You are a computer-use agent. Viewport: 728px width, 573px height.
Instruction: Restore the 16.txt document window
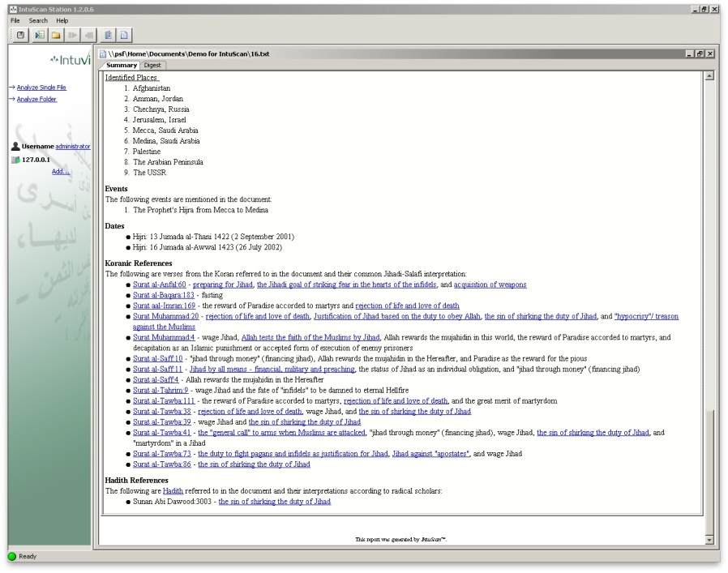click(700, 53)
